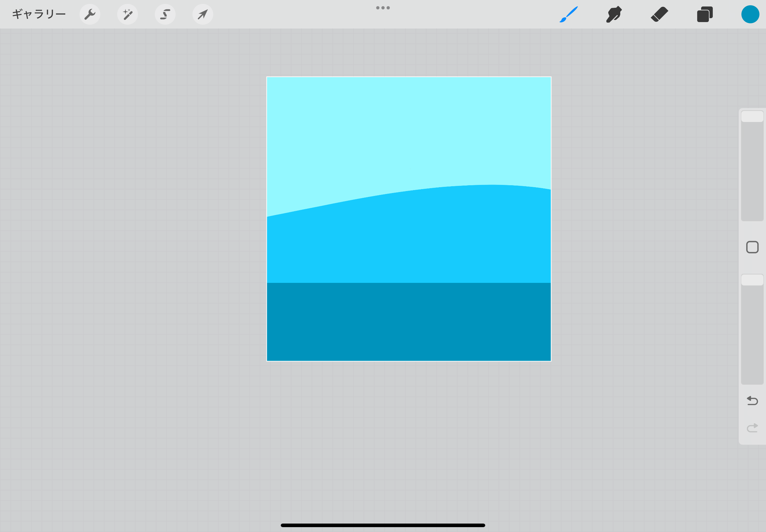
Task: Activate the Transform arrow tool
Action: click(203, 14)
